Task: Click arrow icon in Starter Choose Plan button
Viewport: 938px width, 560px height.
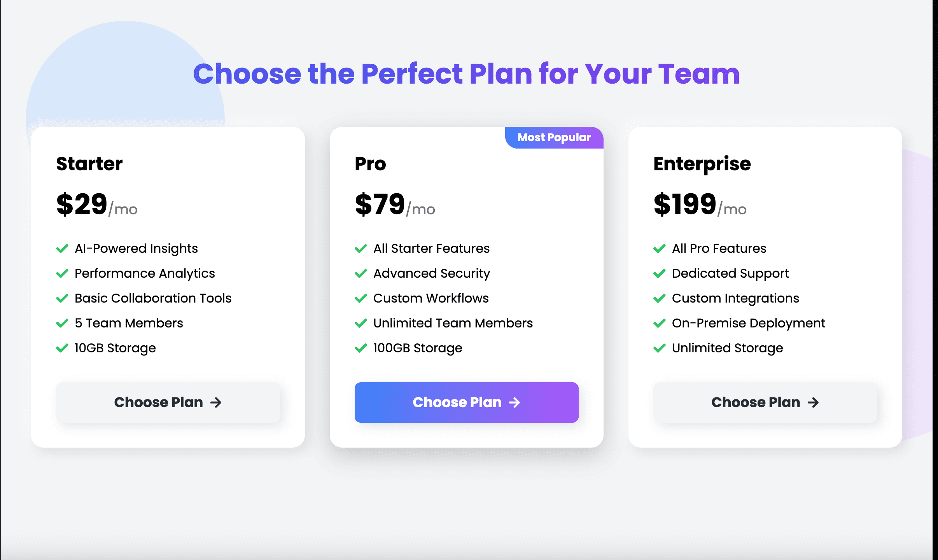Action: point(216,402)
